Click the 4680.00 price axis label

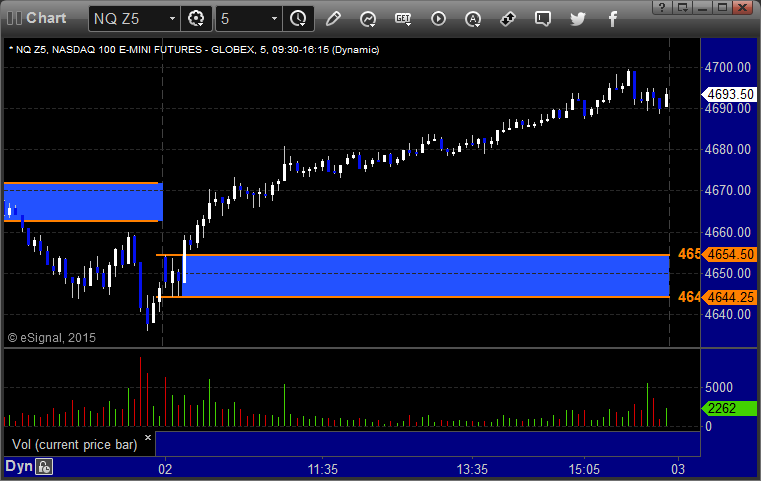tap(728, 149)
